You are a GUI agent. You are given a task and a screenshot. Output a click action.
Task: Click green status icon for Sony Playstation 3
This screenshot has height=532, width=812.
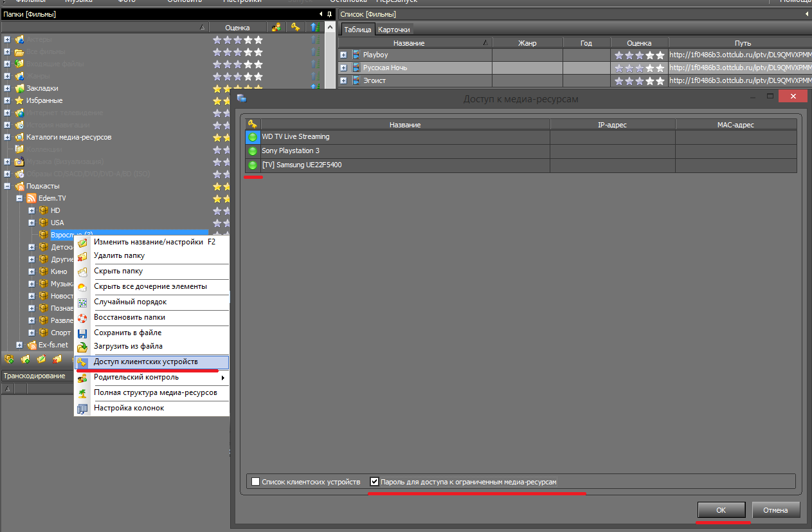point(253,151)
